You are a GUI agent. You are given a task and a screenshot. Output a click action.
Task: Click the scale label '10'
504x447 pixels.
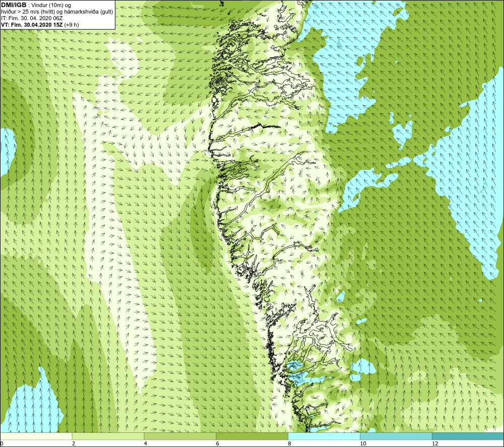point(363,443)
